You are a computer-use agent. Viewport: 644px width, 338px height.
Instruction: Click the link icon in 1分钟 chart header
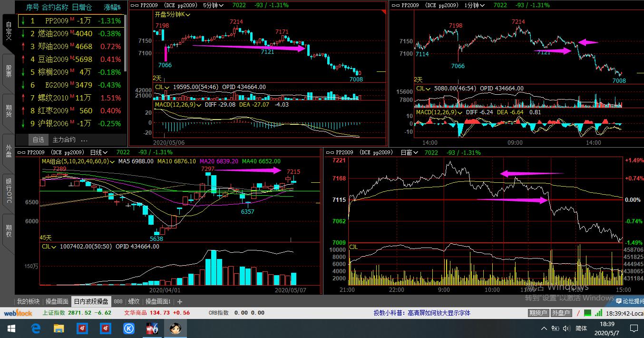tap(396, 5)
